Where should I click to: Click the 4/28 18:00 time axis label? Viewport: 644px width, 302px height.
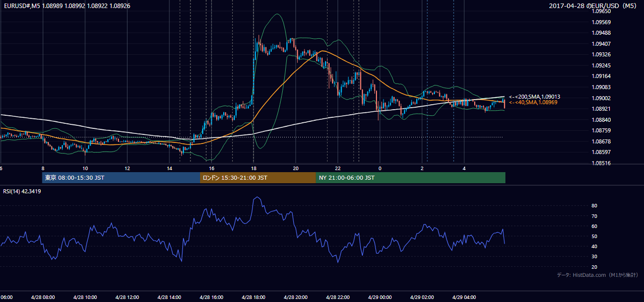[253, 297]
